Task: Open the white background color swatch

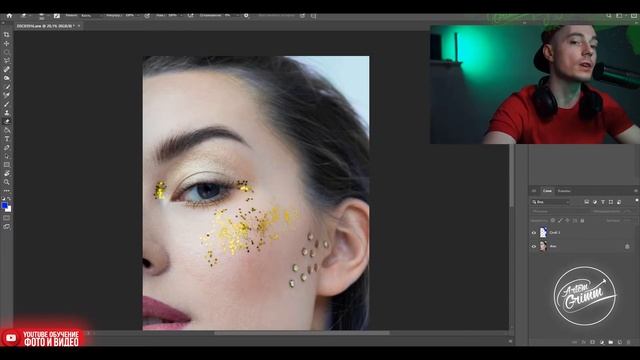Action: tap(9, 209)
